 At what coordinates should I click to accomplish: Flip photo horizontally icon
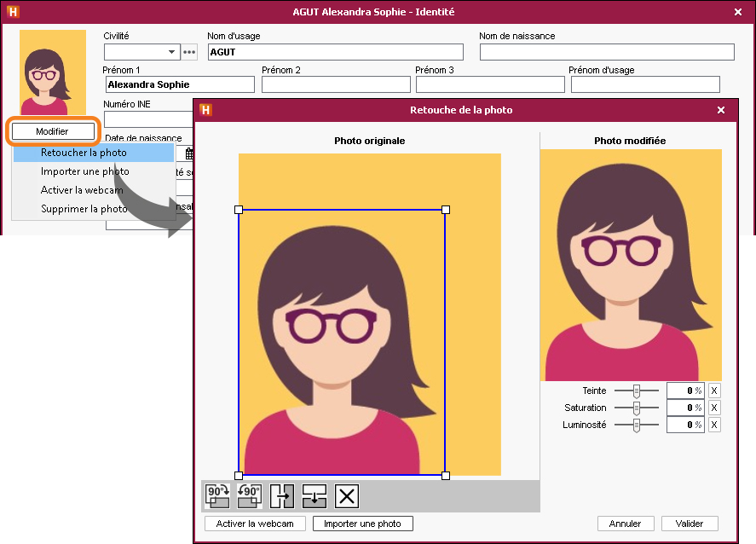pos(282,496)
